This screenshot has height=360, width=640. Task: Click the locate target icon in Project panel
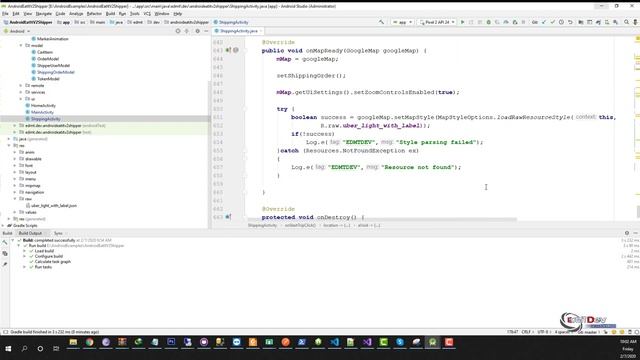tap(178, 31)
